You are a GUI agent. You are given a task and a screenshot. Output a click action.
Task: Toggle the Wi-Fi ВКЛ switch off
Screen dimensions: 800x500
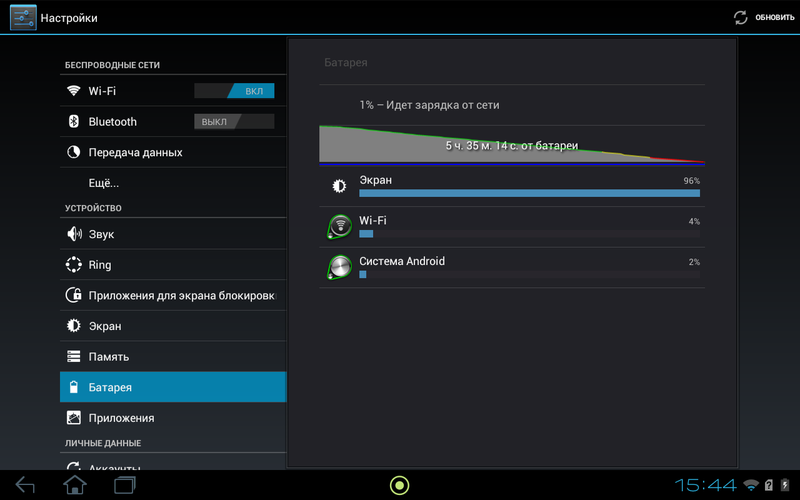[x=234, y=91]
